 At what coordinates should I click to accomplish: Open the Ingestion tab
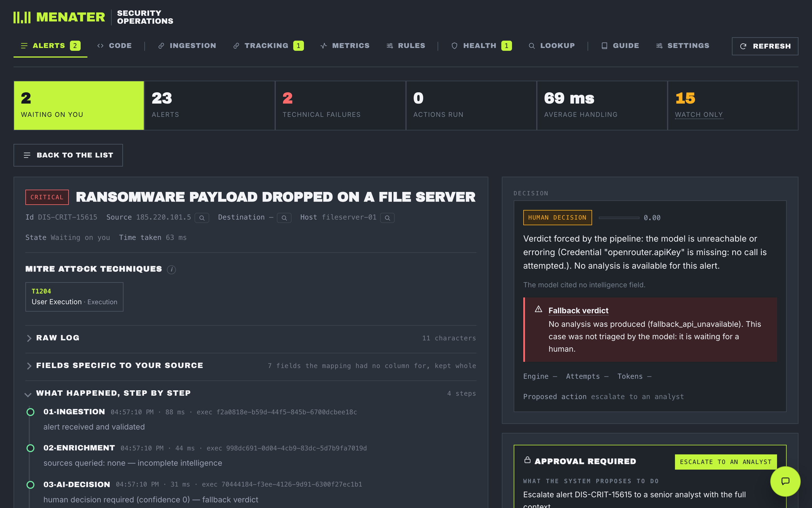[x=187, y=46]
